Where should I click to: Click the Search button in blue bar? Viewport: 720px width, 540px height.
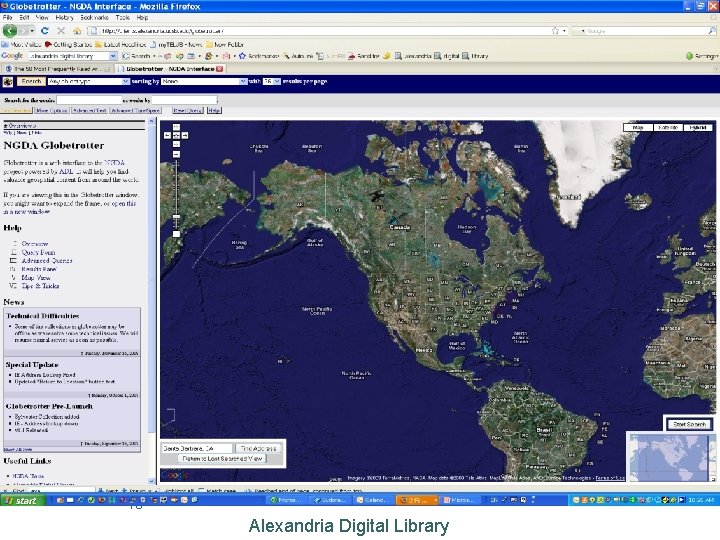pos(31,82)
